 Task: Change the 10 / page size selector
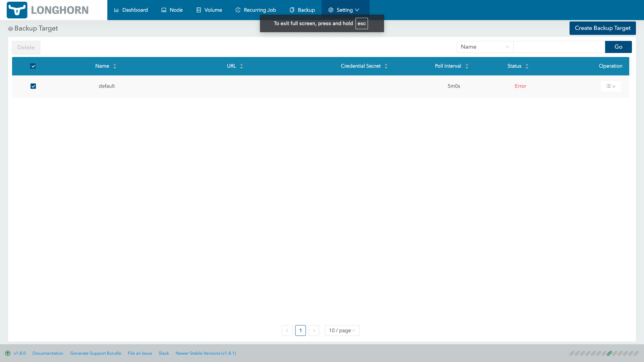(342, 330)
